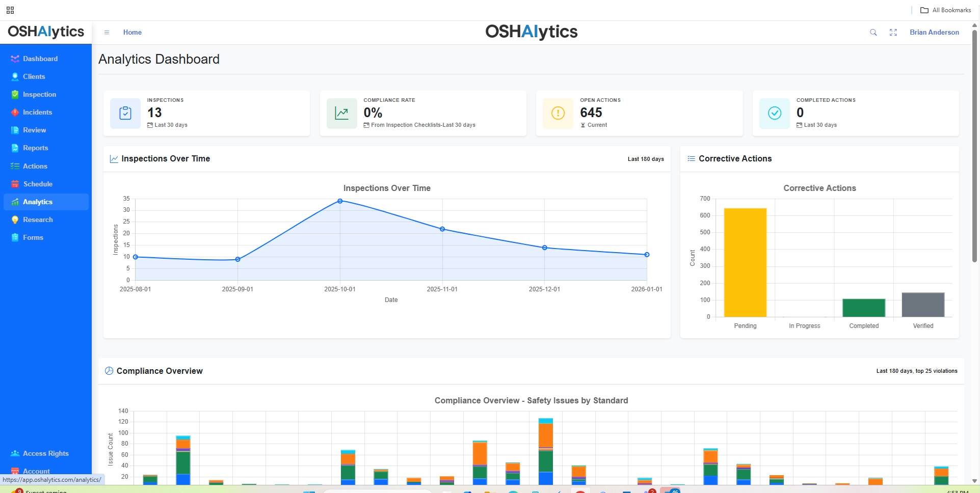Open Clients in sidebar
Viewport: 980px width, 493px height.
click(34, 77)
